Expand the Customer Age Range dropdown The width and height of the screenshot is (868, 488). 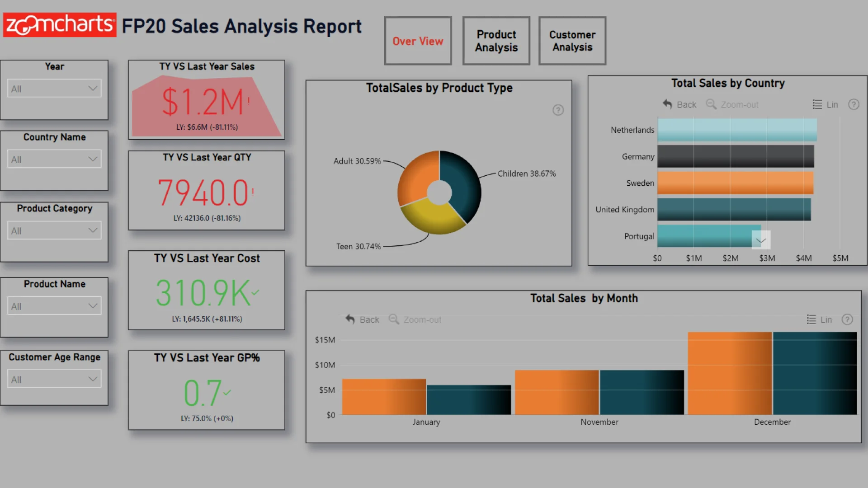coord(54,379)
